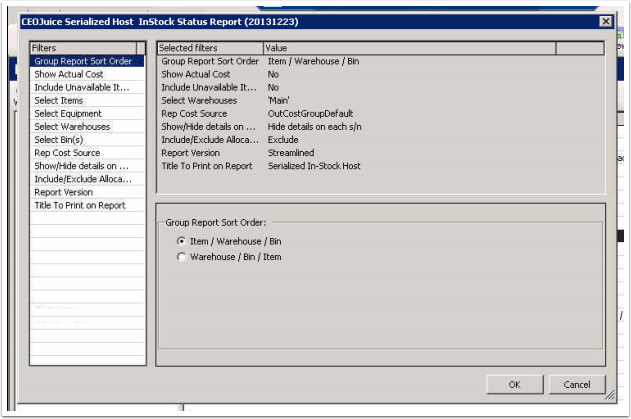Select Show/Hide details on … in Filters list
The width and height of the screenshot is (631, 419).
coord(87,166)
